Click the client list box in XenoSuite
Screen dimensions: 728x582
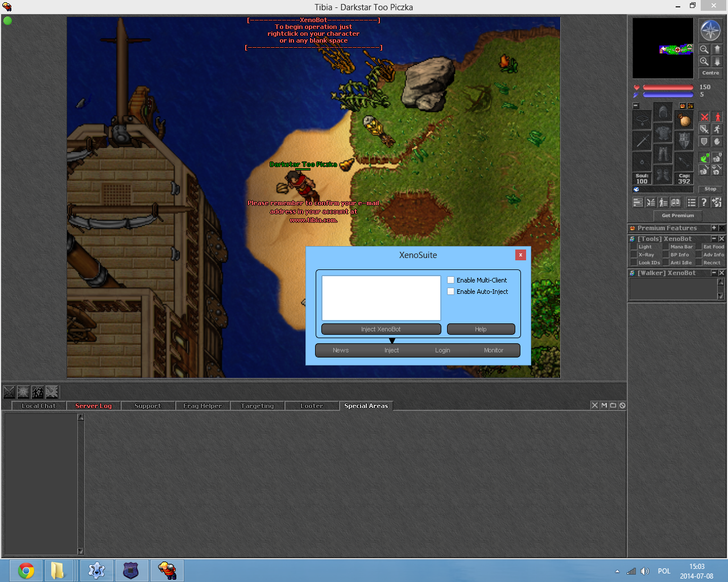pyautogui.click(x=381, y=298)
